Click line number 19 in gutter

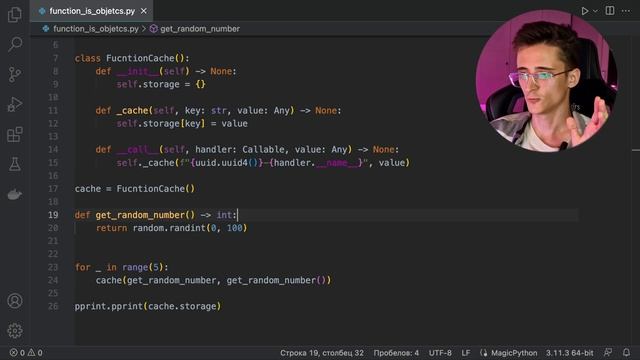tap(53, 215)
